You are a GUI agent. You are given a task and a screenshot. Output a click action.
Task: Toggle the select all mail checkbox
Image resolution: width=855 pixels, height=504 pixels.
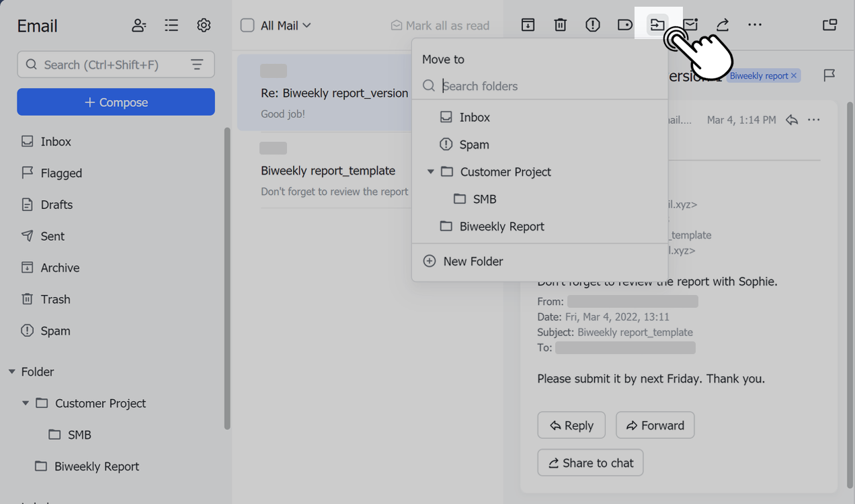tap(247, 26)
